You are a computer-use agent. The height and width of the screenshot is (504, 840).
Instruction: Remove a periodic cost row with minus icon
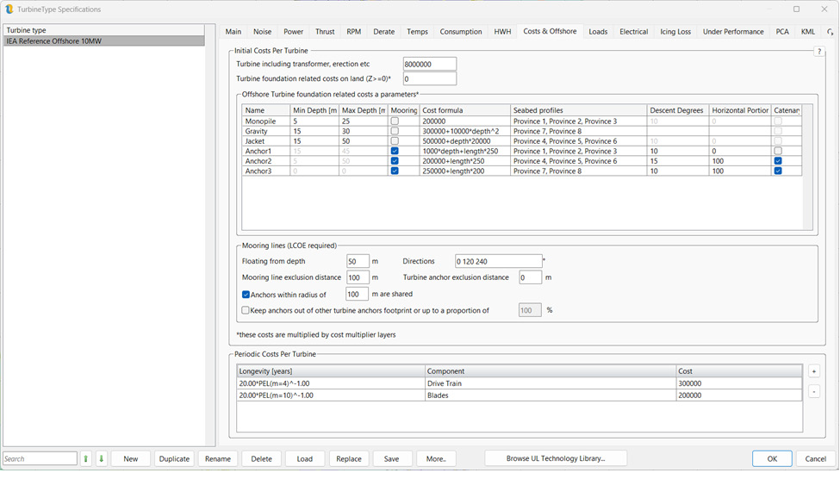(813, 390)
